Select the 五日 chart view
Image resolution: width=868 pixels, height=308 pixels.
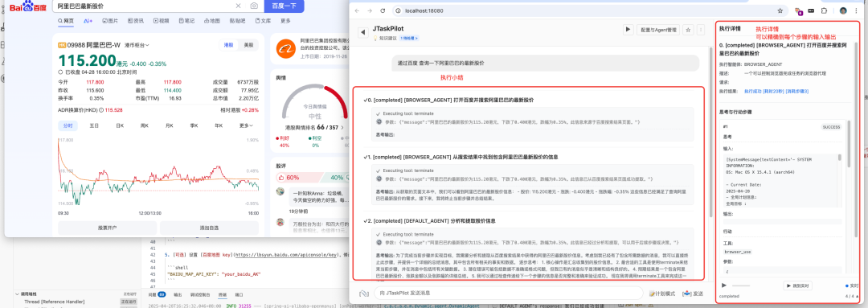click(x=94, y=125)
